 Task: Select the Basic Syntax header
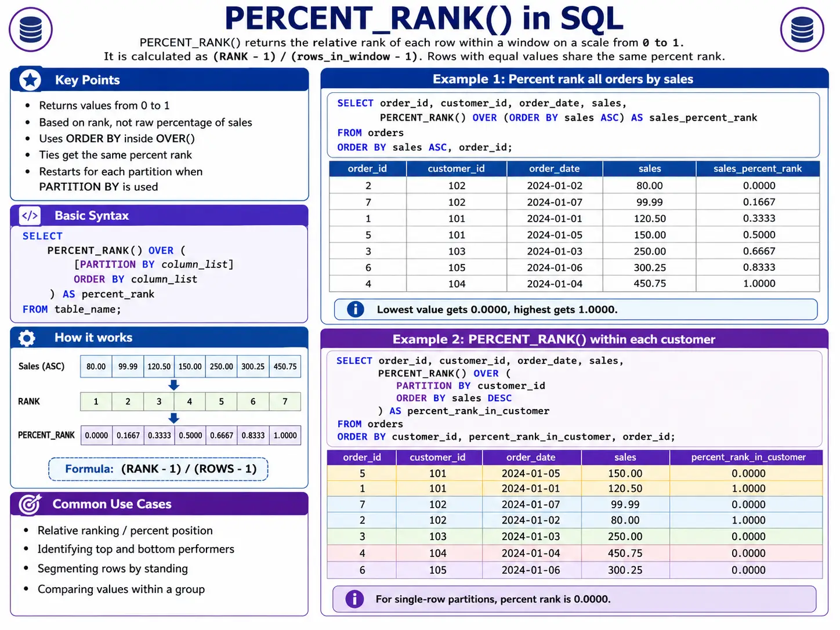point(160,216)
